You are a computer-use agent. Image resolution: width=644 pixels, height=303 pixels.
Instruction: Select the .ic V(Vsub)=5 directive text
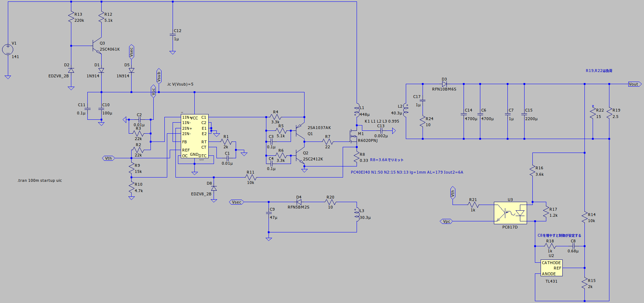tap(180, 84)
